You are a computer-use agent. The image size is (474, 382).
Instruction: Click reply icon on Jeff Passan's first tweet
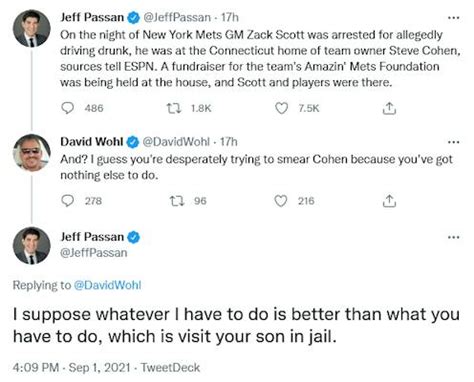(68, 108)
